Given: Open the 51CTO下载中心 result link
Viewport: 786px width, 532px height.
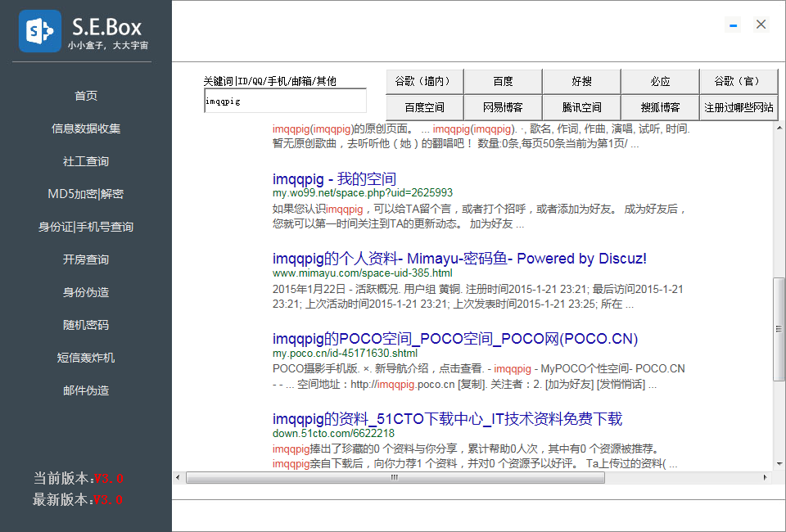Looking at the screenshot, I should pos(447,419).
